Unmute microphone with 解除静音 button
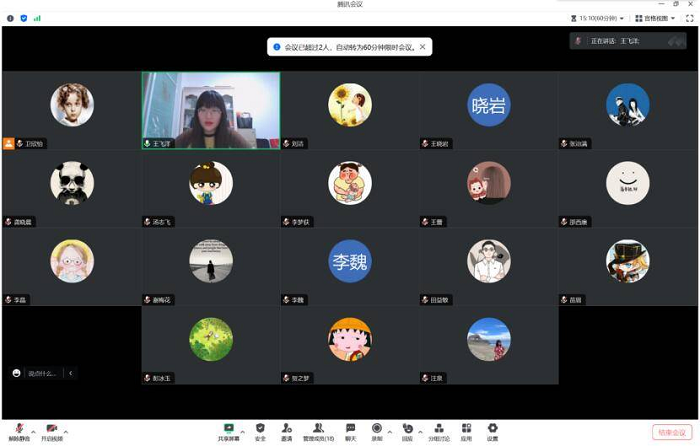Image resolution: width=700 pixels, height=446 pixels. point(18,430)
